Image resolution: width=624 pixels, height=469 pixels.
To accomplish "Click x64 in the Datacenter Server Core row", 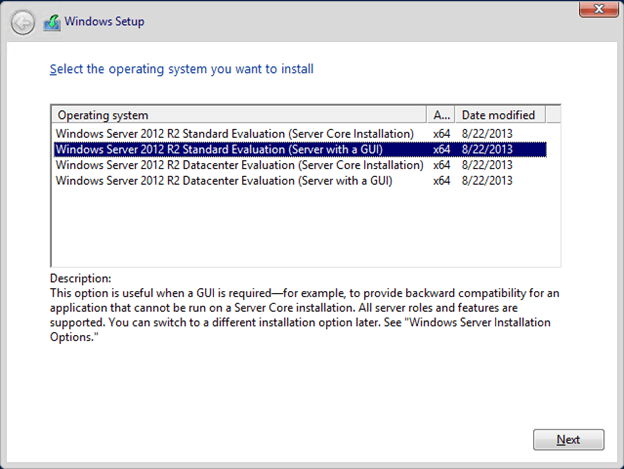I will coord(442,165).
